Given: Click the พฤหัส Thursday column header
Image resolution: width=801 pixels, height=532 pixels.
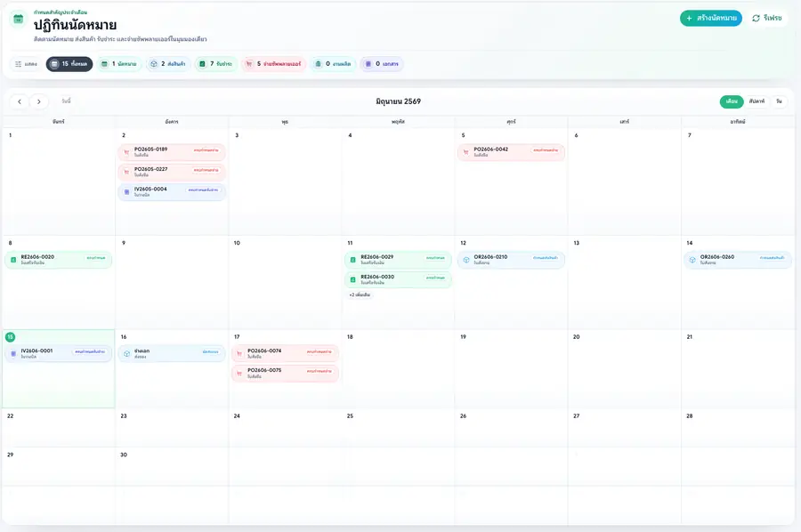Looking at the screenshot, I should coord(398,122).
